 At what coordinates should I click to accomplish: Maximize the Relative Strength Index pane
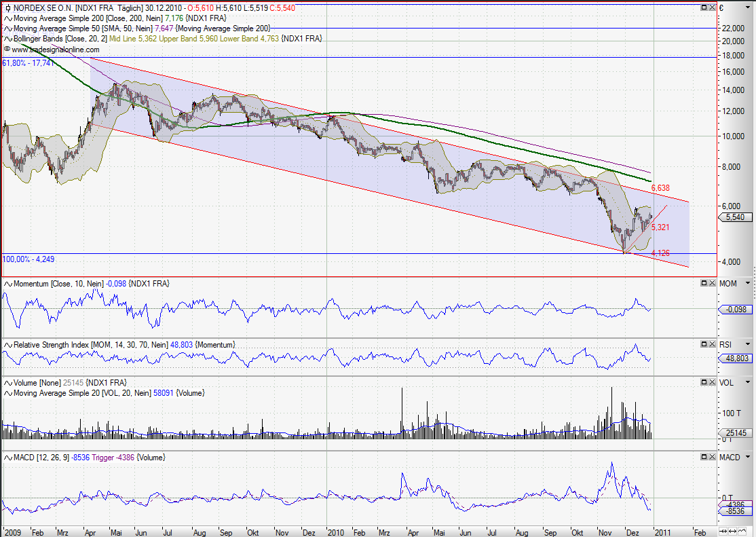pos(704,344)
